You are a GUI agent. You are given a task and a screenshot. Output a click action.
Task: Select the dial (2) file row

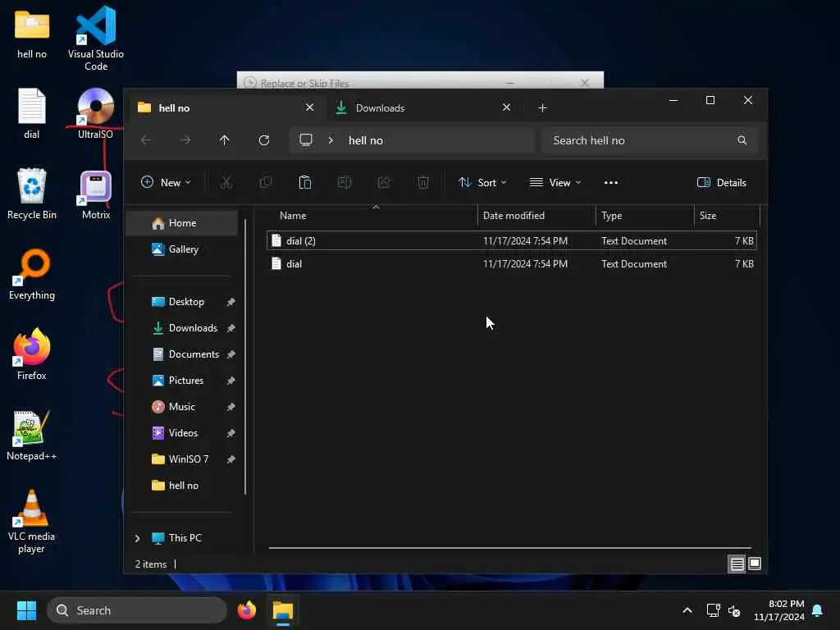(x=512, y=241)
